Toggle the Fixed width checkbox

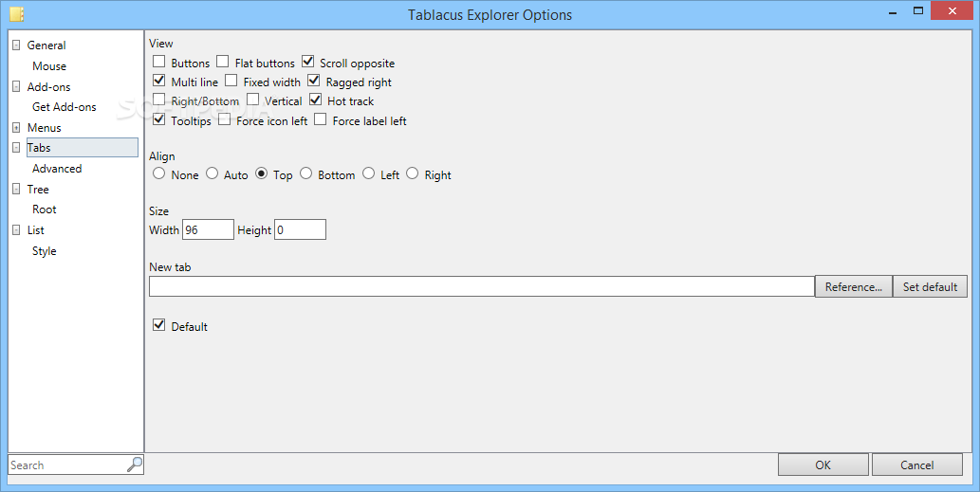pyautogui.click(x=231, y=80)
